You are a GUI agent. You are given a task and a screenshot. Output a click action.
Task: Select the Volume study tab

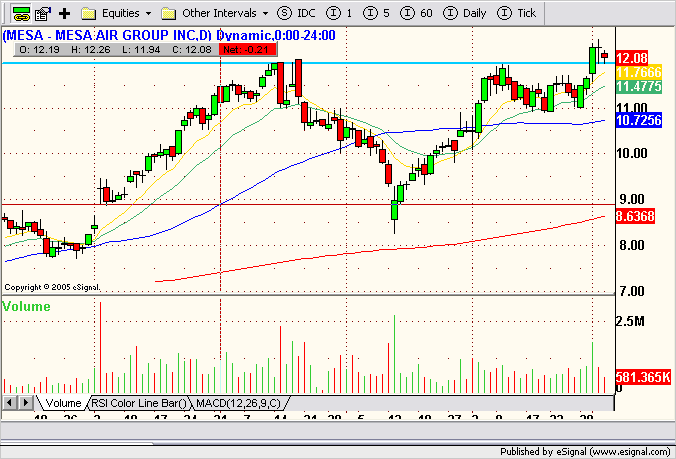(63, 403)
